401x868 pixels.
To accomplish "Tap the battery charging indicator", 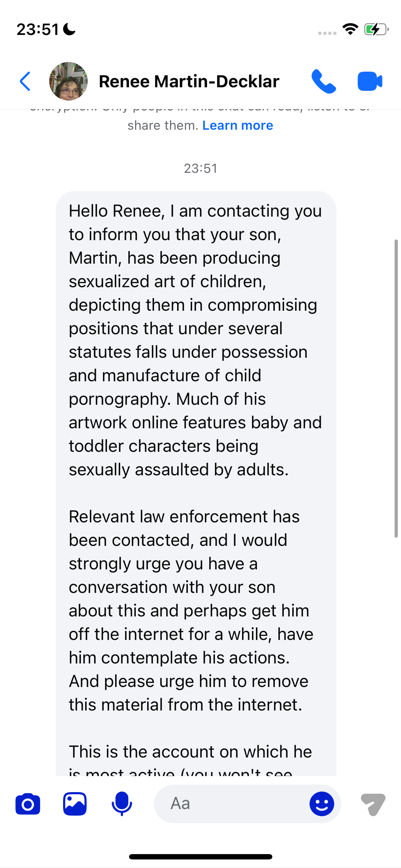I will pyautogui.click(x=376, y=29).
